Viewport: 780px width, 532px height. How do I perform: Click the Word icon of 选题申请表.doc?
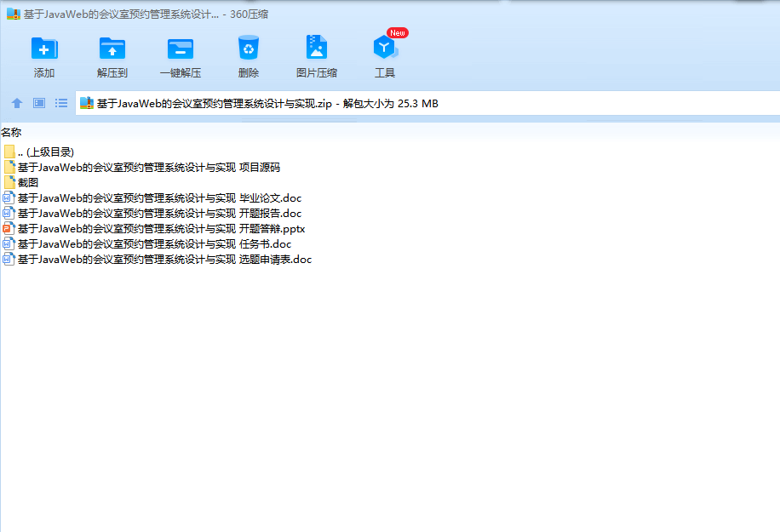(x=9, y=260)
